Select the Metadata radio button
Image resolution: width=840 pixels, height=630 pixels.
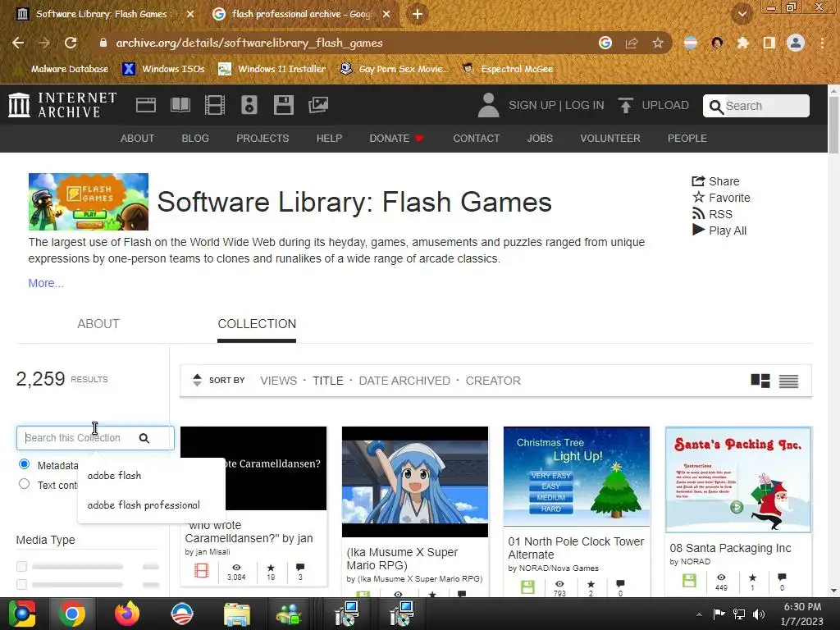24,464
